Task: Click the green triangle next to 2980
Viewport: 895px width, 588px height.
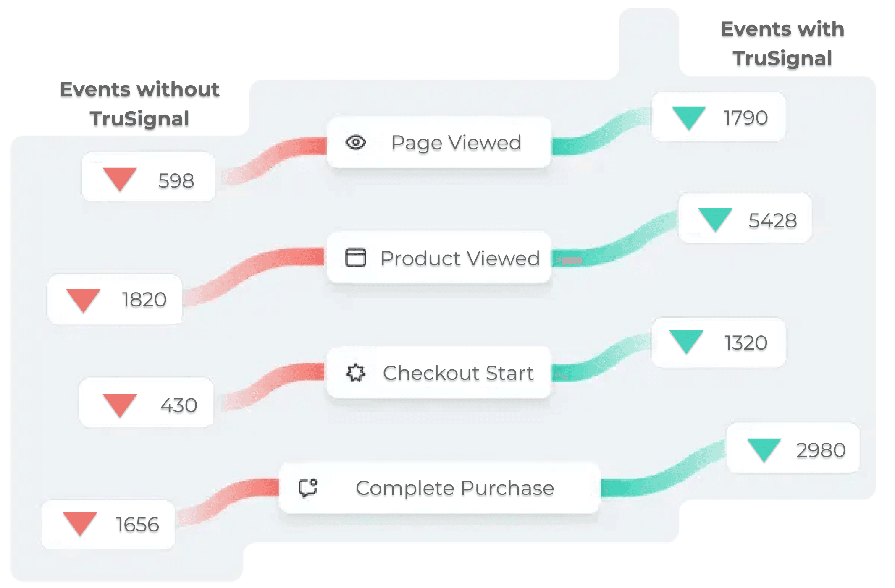Action: 764,449
